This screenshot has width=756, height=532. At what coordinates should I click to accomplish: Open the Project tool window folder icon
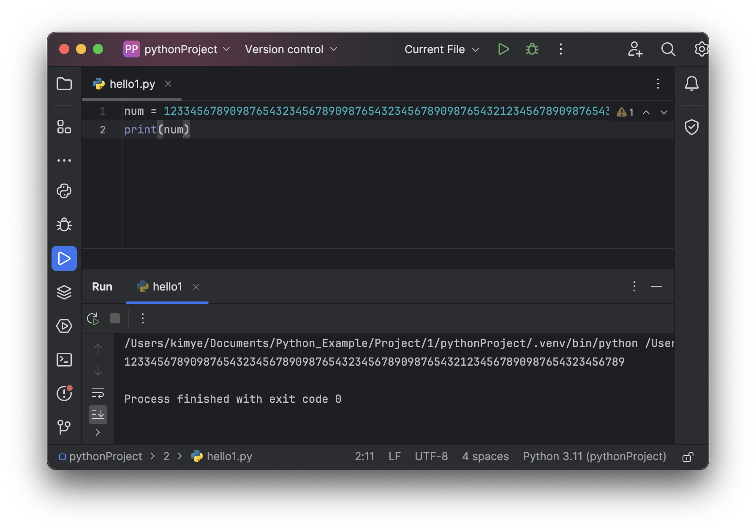64,84
